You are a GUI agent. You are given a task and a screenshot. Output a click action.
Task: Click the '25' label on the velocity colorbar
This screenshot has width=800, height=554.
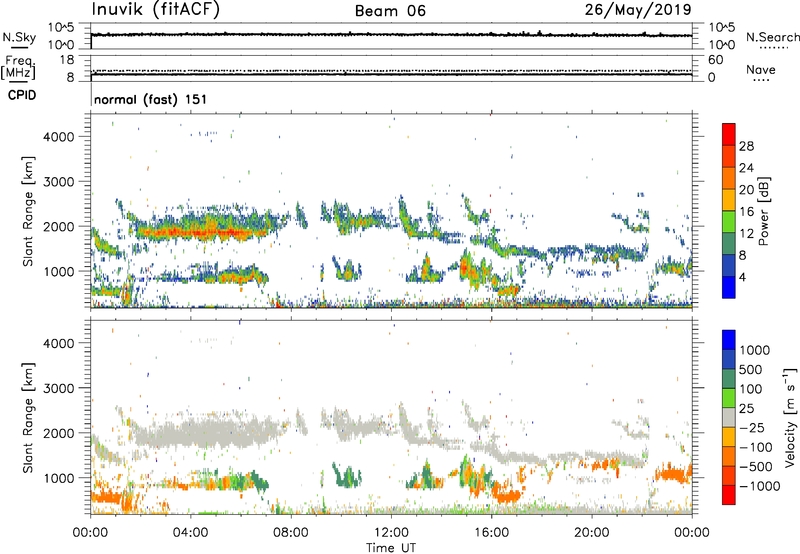click(746, 409)
